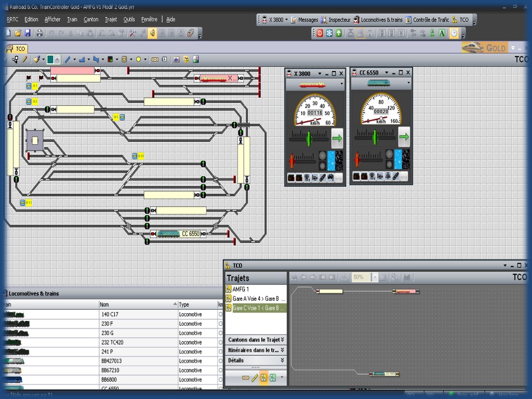Click the blue snowflake freeze icon
Image resolution: width=532 pixels, height=399 pixels.
pos(329,33)
